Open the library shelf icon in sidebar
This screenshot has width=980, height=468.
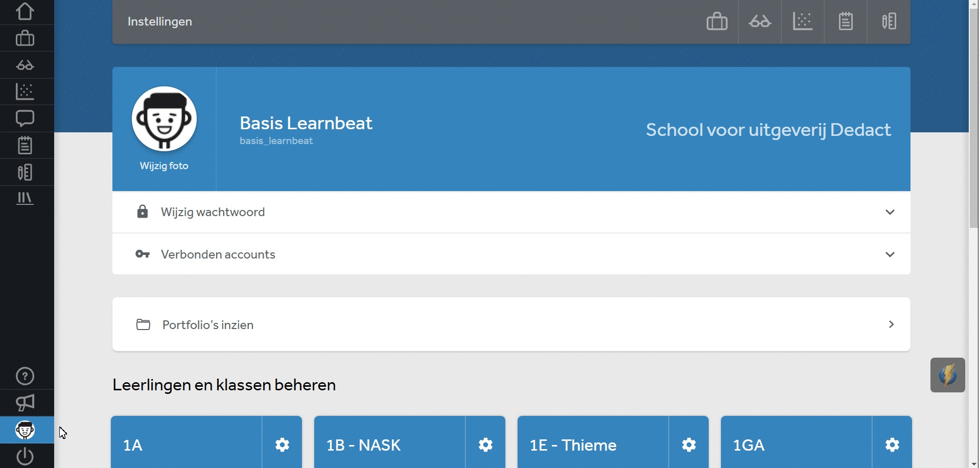click(x=25, y=198)
